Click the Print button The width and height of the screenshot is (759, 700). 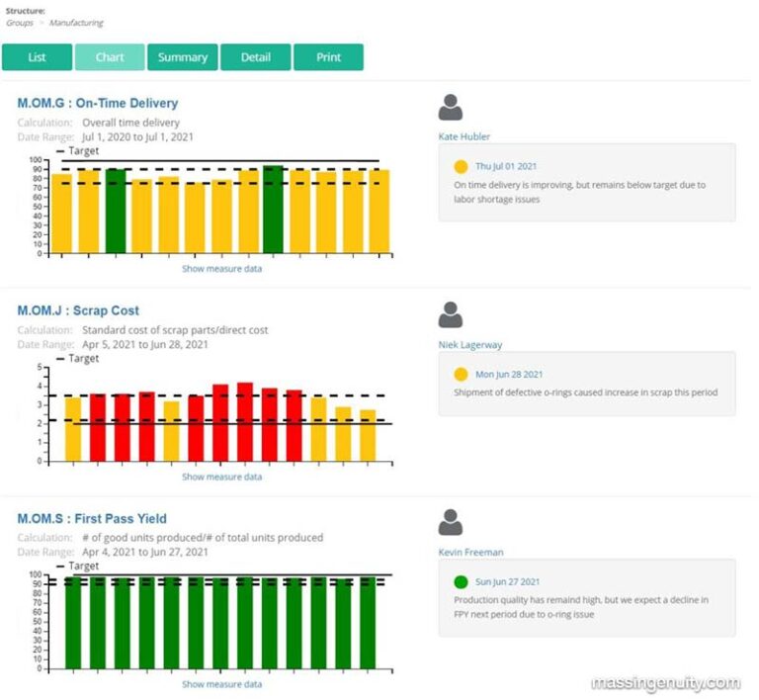(x=329, y=57)
